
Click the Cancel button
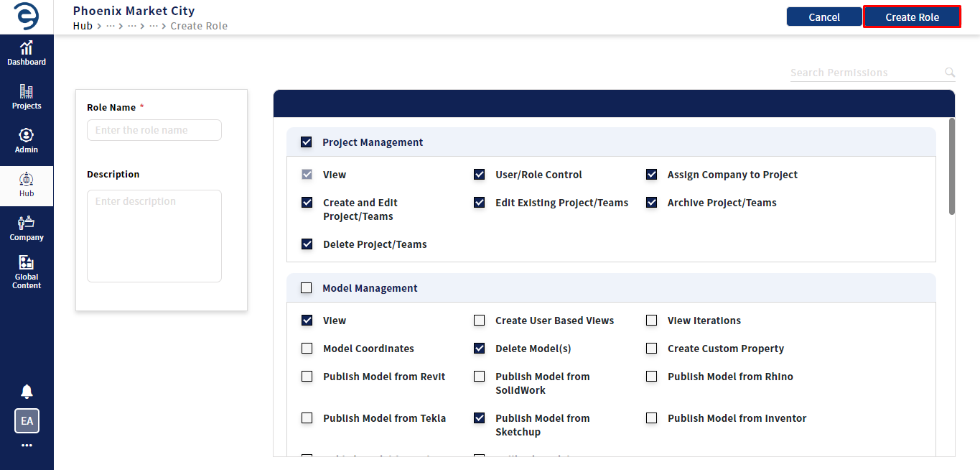coord(824,17)
